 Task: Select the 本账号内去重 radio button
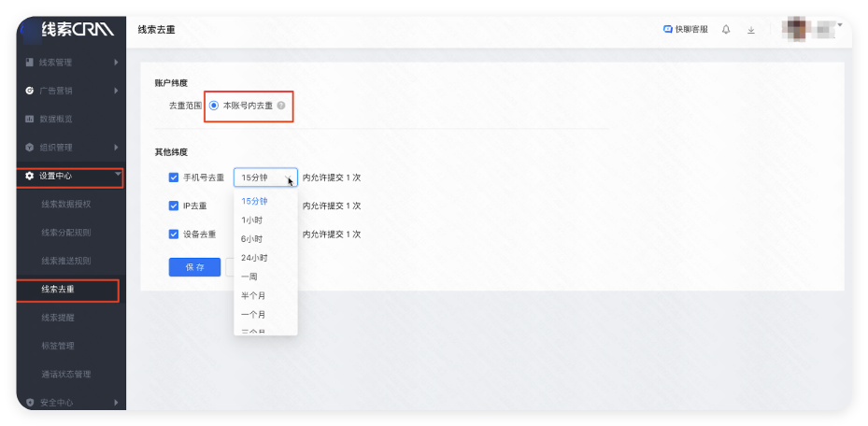(x=214, y=106)
